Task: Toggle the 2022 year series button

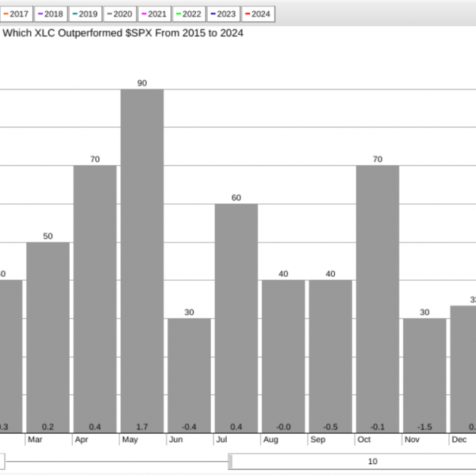Action: (x=189, y=14)
